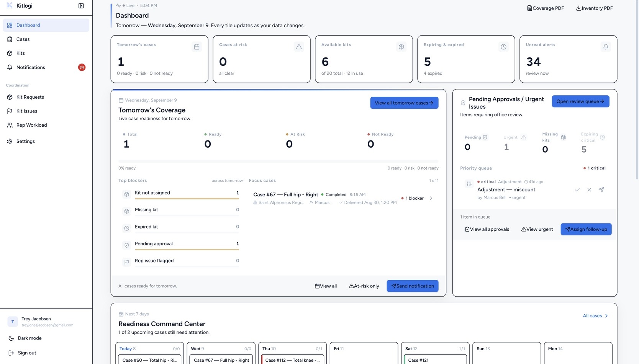Screen dimensions: 639x364
Task: Click calendar icon on Tomorrow's cases tile
Action: click(197, 47)
